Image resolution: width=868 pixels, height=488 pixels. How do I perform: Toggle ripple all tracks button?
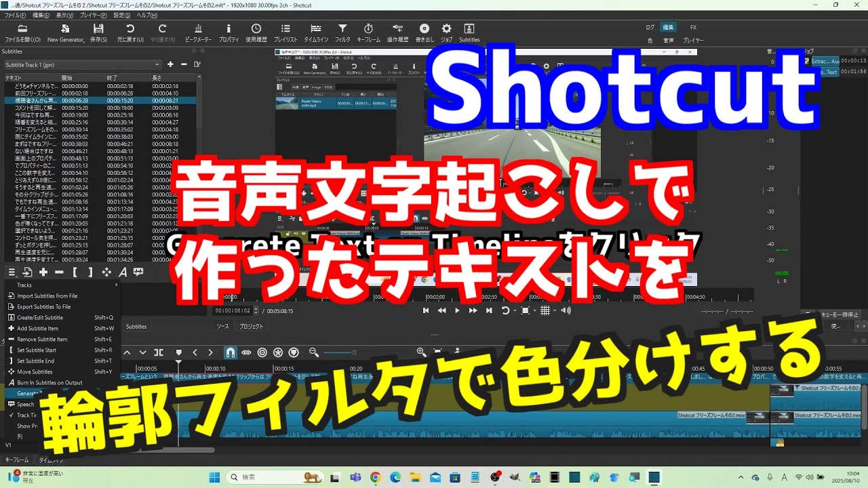[278, 352]
